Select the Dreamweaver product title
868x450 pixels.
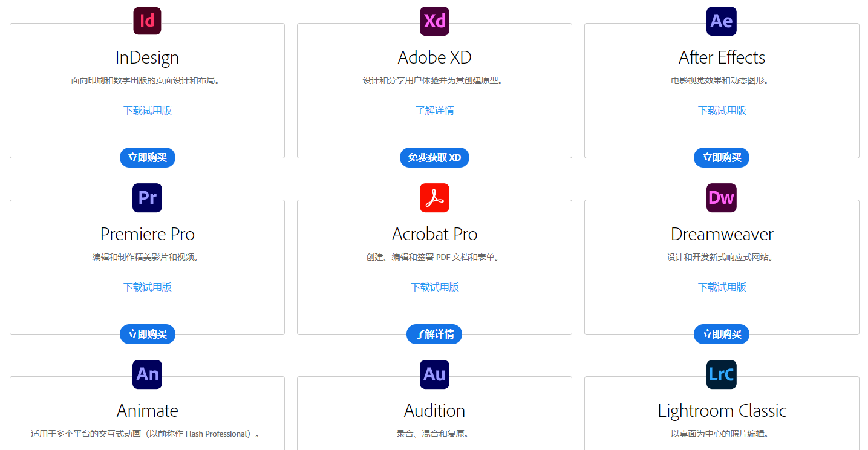(x=722, y=234)
